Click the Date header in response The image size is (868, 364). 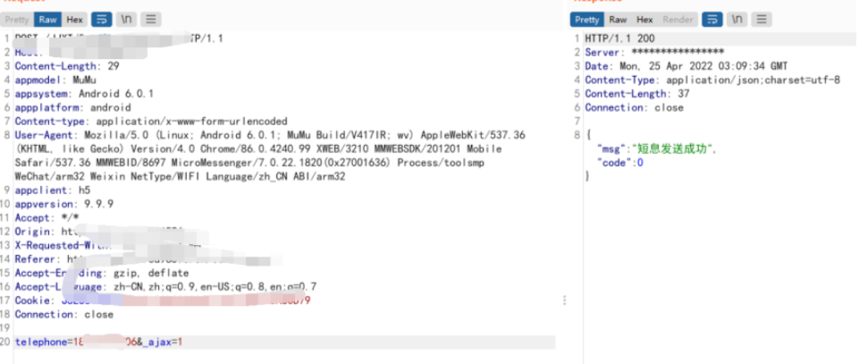click(x=687, y=66)
